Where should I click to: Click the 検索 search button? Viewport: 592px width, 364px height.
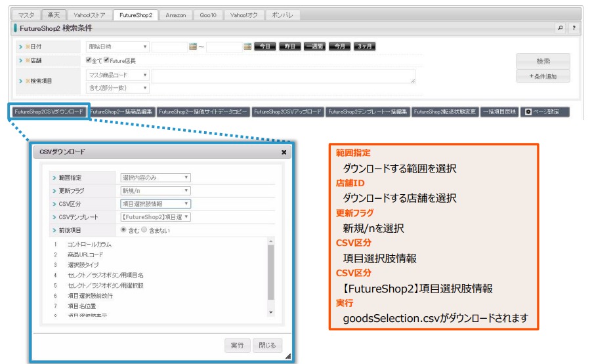[x=543, y=61]
